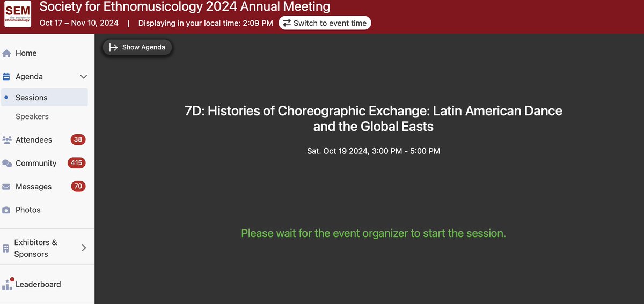Click the swap arrows icon in Switch to event time
The image size is (644, 304).
[287, 23]
